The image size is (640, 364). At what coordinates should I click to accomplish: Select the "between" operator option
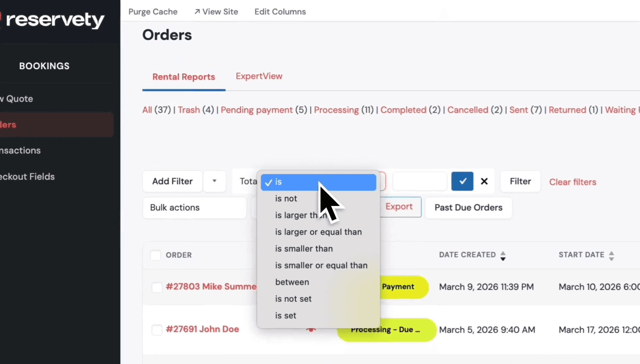click(318, 282)
